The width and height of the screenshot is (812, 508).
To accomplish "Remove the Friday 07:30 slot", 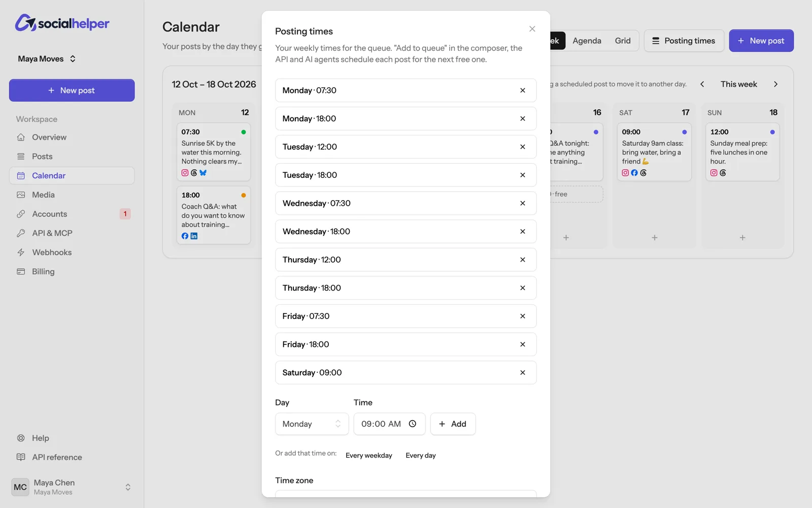I will coord(522,316).
